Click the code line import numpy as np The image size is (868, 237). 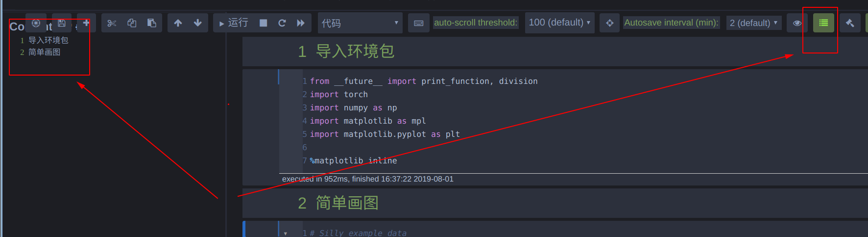(x=353, y=107)
